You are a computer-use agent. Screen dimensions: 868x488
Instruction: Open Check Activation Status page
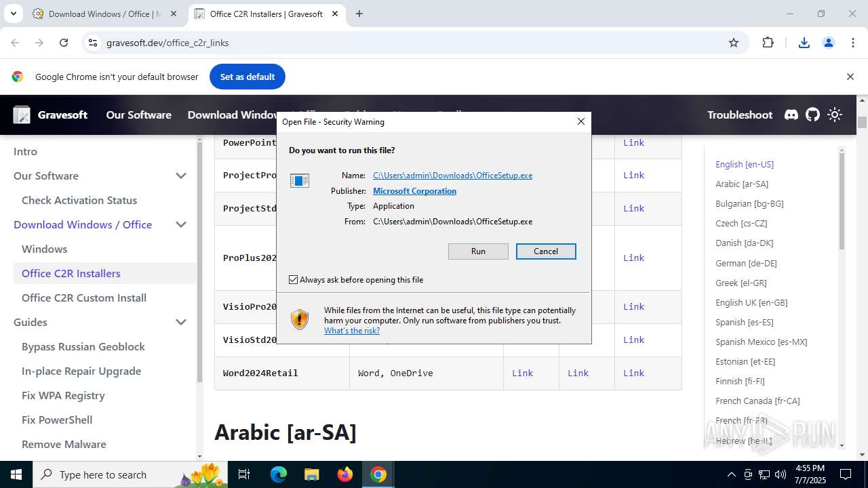tap(79, 200)
